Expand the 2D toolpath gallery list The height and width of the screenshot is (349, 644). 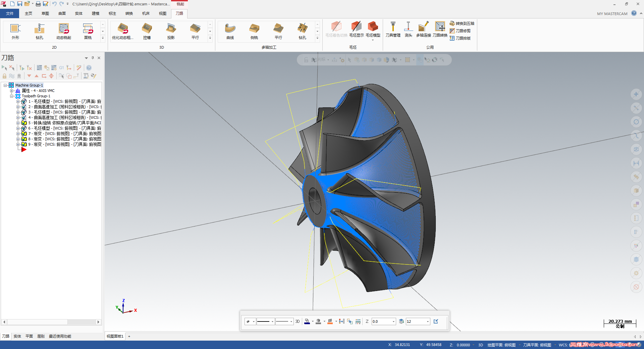tap(103, 38)
